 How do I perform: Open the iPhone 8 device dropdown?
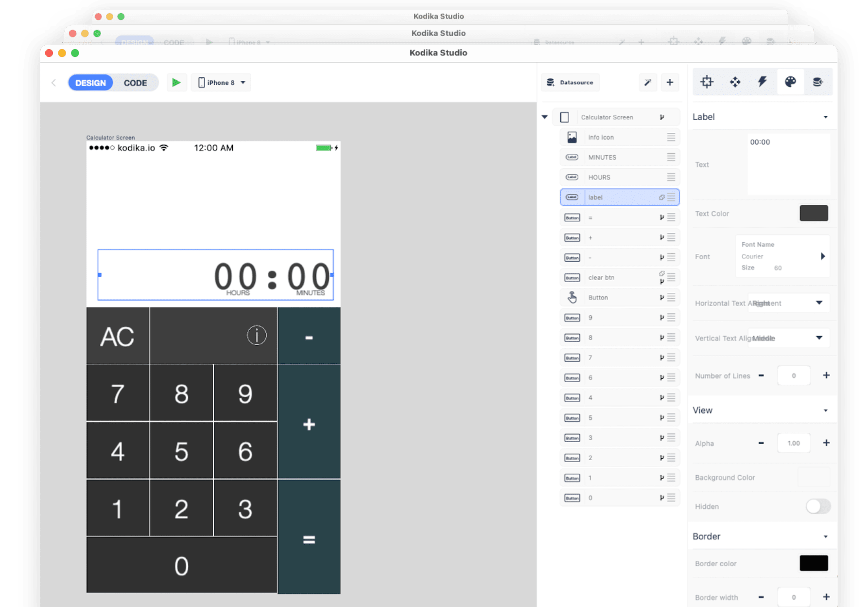(x=221, y=83)
